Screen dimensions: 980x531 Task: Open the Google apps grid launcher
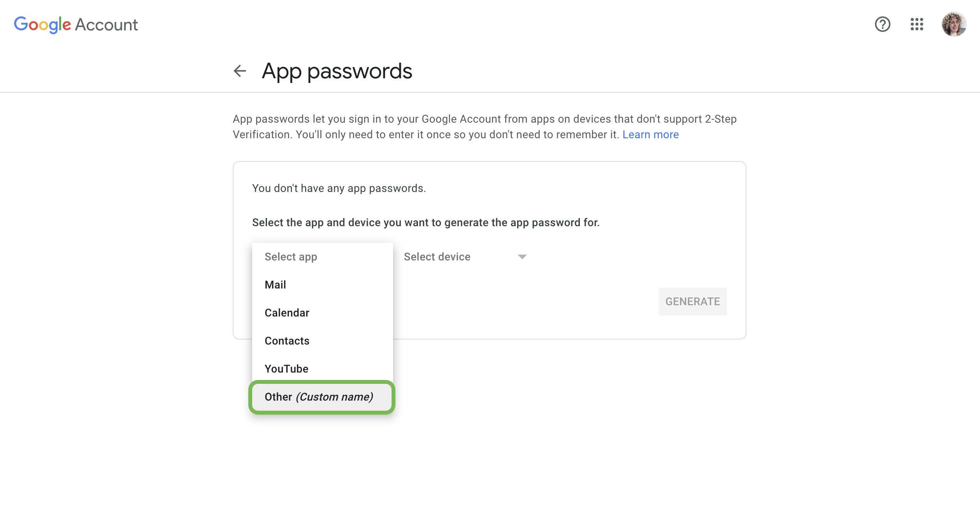[917, 24]
